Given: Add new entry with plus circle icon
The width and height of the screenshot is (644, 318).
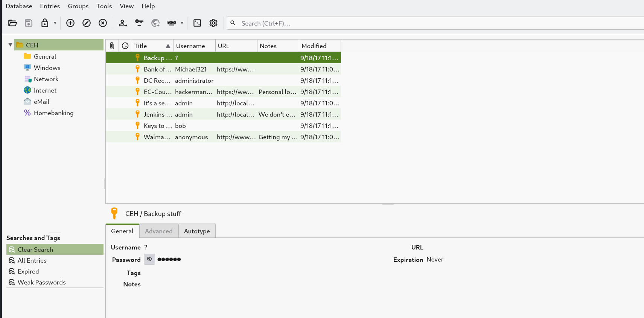Looking at the screenshot, I should coord(70,23).
